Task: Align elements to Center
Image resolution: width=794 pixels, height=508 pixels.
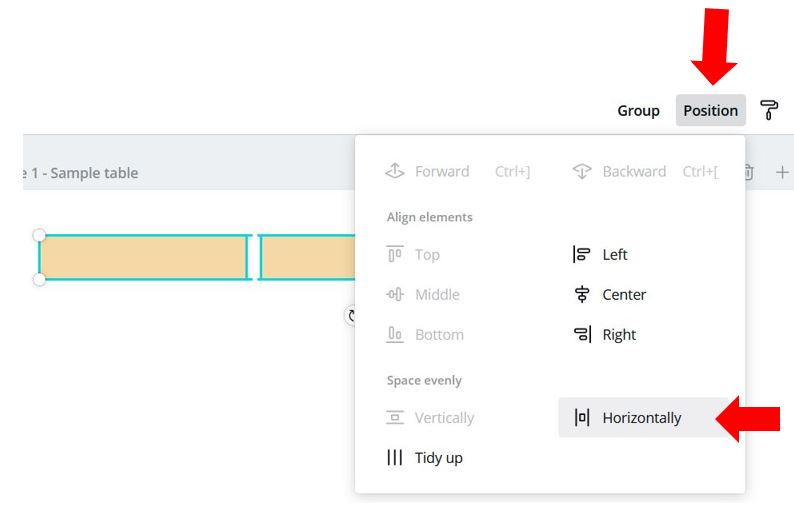Action: pos(609,294)
